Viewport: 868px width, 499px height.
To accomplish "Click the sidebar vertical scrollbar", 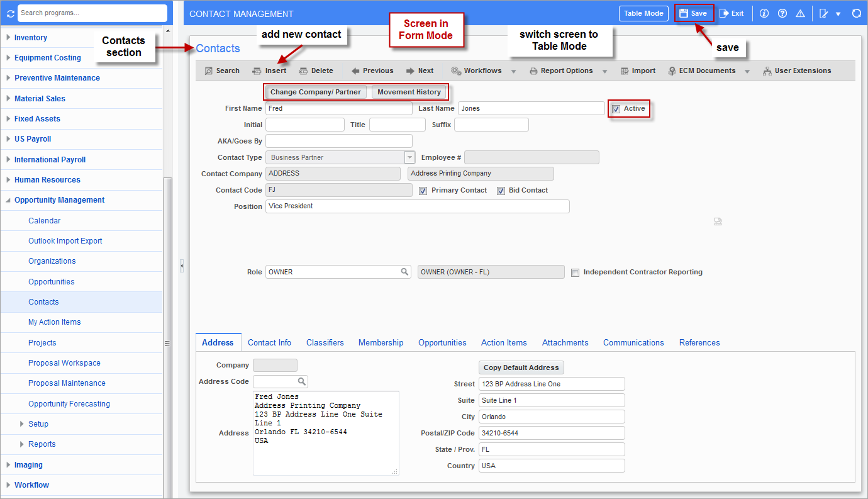I will tap(167, 337).
